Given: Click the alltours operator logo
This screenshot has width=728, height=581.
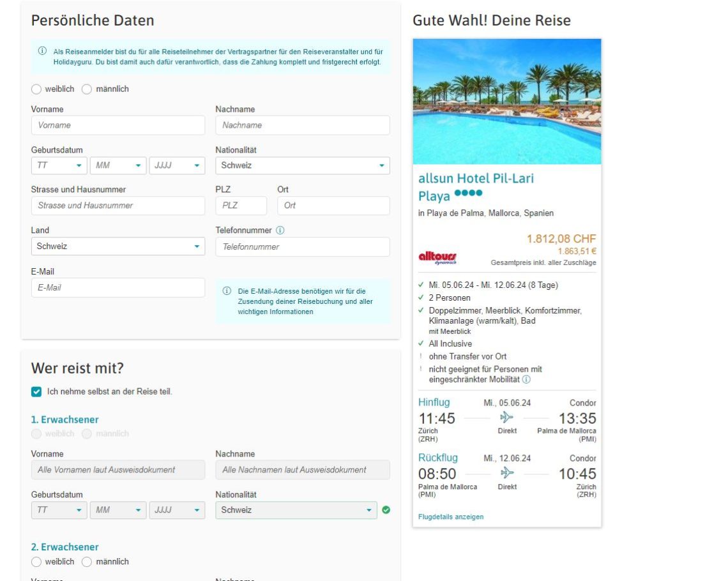Looking at the screenshot, I should pyautogui.click(x=437, y=257).
